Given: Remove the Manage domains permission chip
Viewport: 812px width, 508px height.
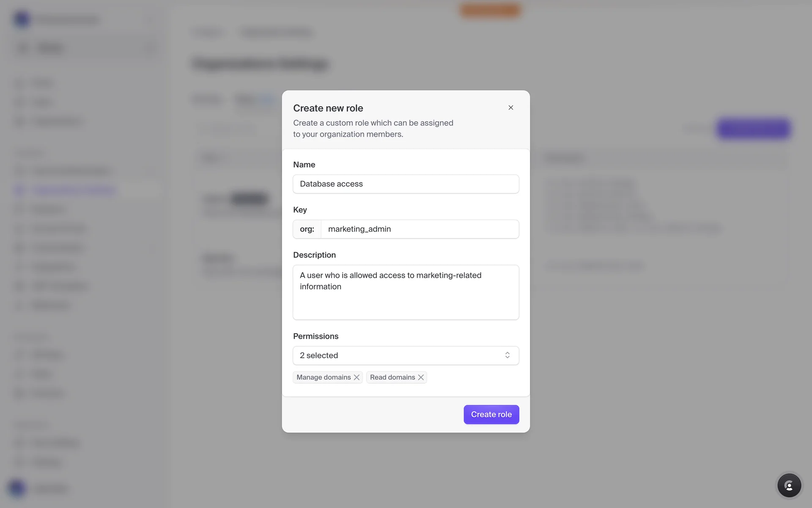Looking at the screenshot, I should (x=357, y=377).
